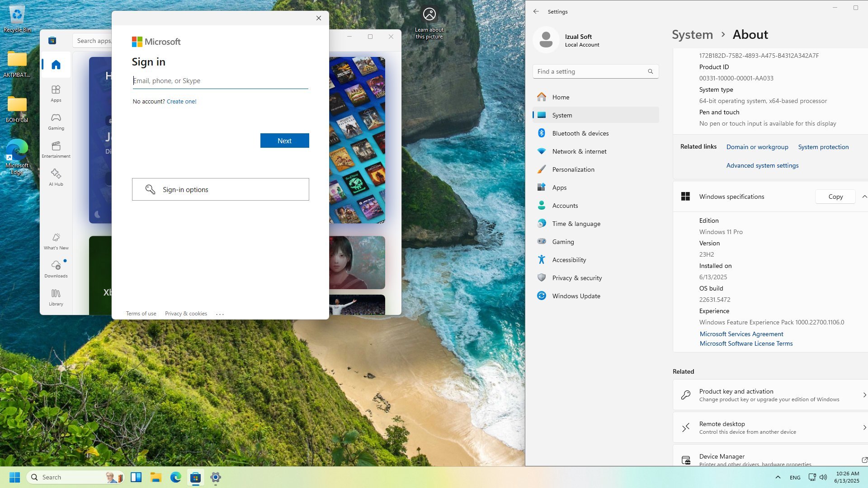Select Microsoft Edge desktop shortcut
868x488 pixels.
pyautogui.click(x=17, y=157)
